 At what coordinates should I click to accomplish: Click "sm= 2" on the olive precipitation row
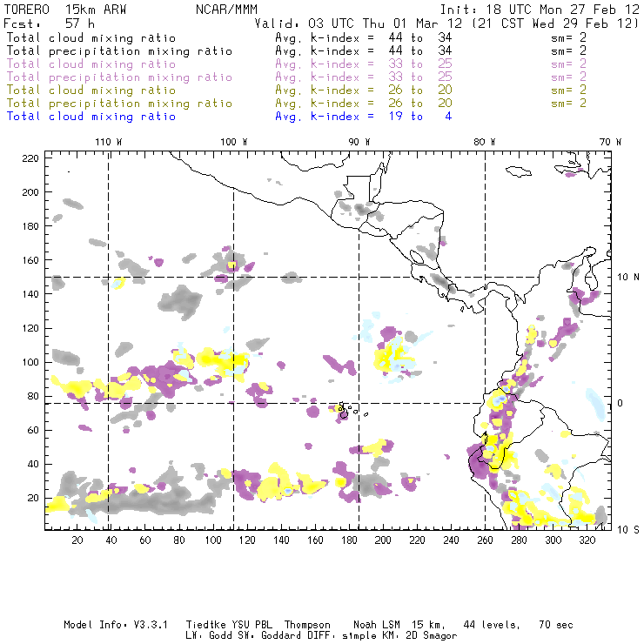click(x=569, y=104)
